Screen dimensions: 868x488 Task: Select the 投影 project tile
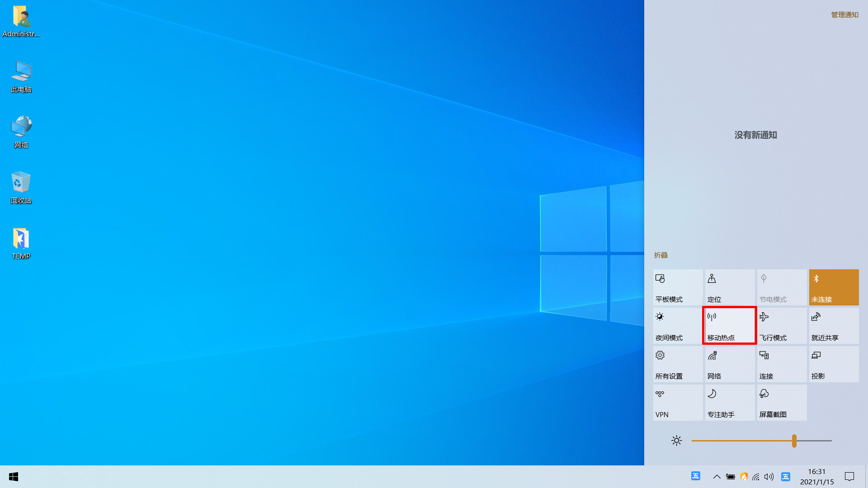833,364
